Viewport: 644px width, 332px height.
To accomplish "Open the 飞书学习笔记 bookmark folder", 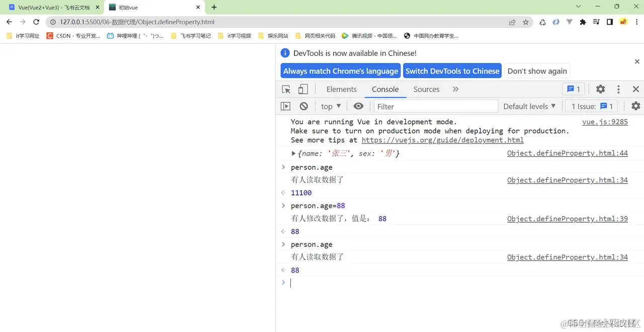I will (x=191, y=36).
